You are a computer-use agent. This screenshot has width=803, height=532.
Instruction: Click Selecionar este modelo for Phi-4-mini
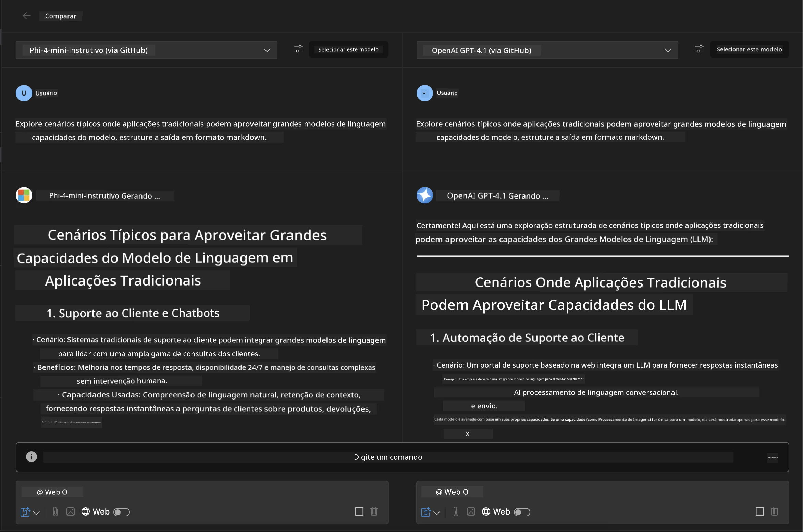click(x=348, y=49)
